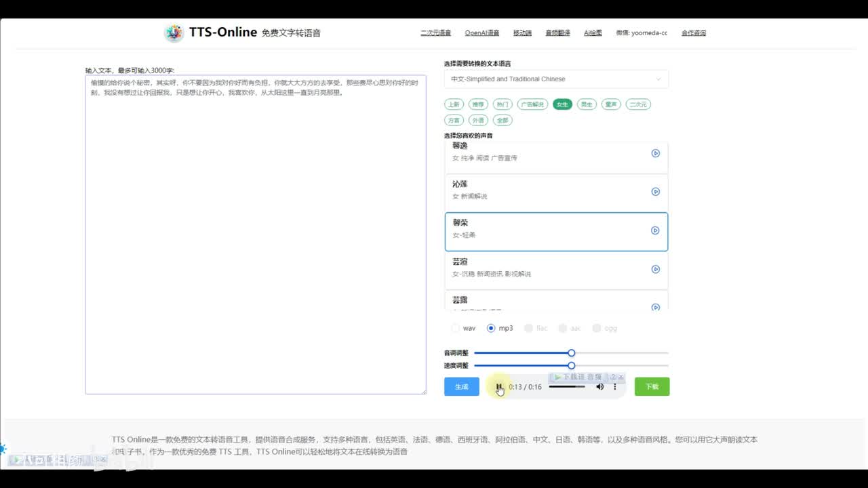Viewport: 868px width, 488px height.
Task: Click the 生成 generate button
Action: 461,386
